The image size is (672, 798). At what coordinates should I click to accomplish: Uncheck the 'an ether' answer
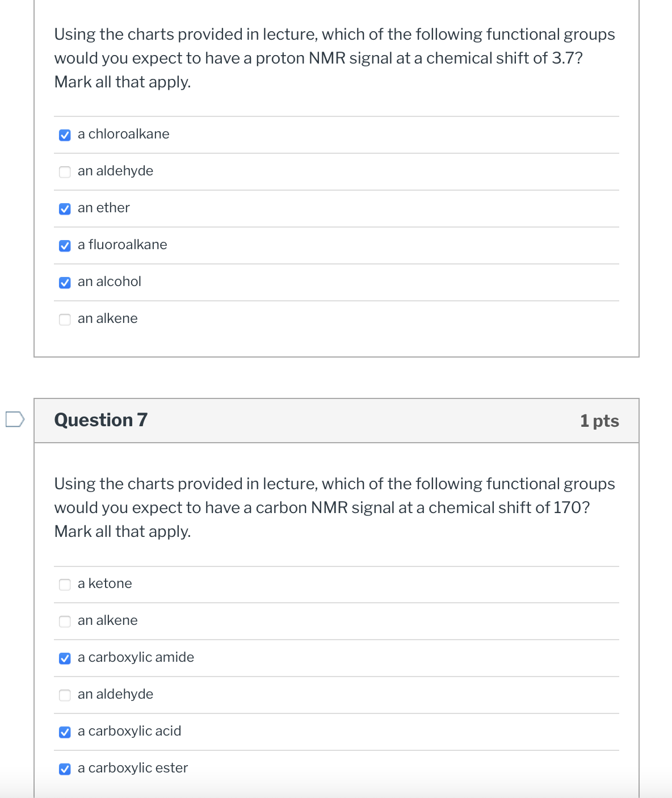[x=65, y=209]
